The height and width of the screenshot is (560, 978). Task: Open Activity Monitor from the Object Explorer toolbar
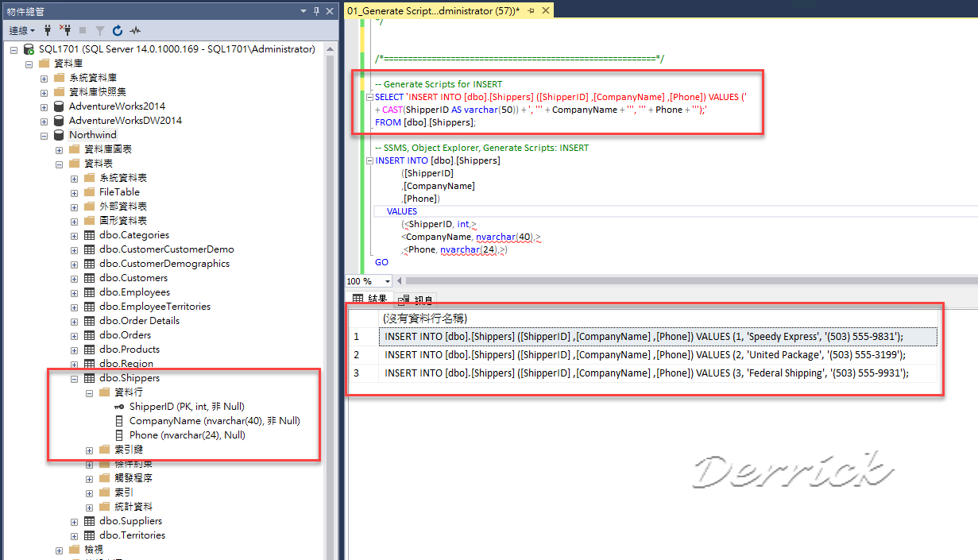pos(134,31)
